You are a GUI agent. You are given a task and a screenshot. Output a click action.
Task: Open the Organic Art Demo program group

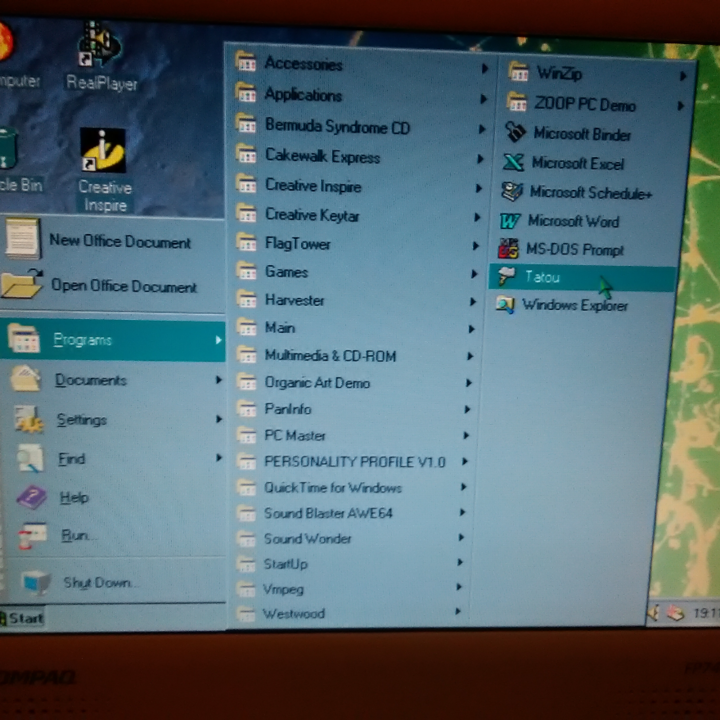[351, 382]
